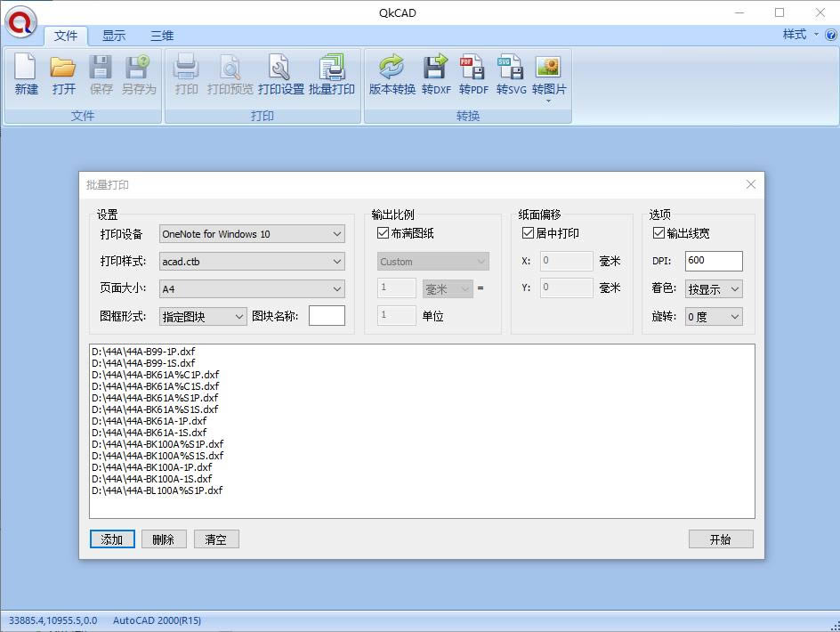Click the Print printer icon
The image size is (840, 632).
(x=186, y=67)
